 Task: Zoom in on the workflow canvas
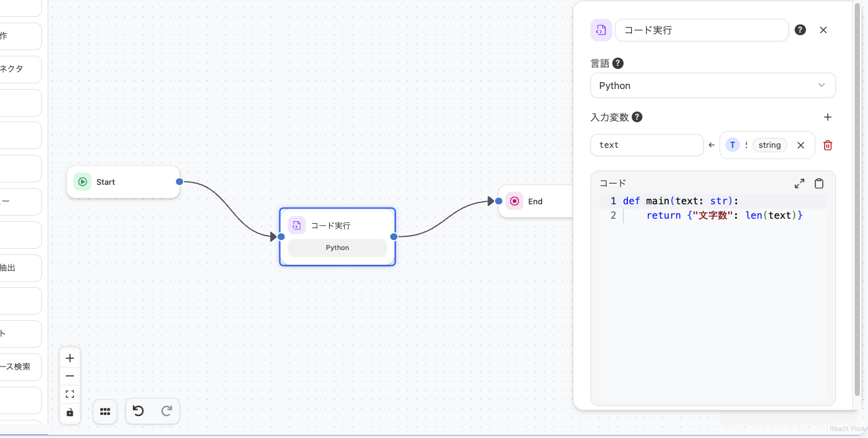pos(70,358)
